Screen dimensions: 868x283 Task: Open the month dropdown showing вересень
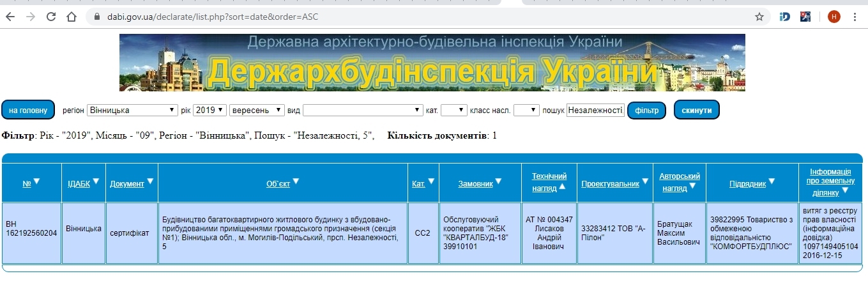[x=257, y=110]
